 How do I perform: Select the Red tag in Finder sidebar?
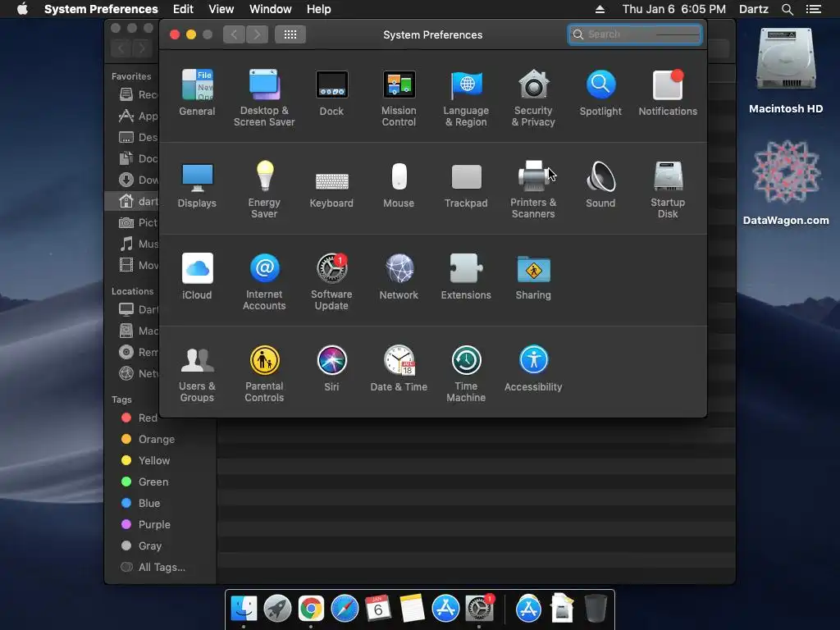click(x=139, y=418)
